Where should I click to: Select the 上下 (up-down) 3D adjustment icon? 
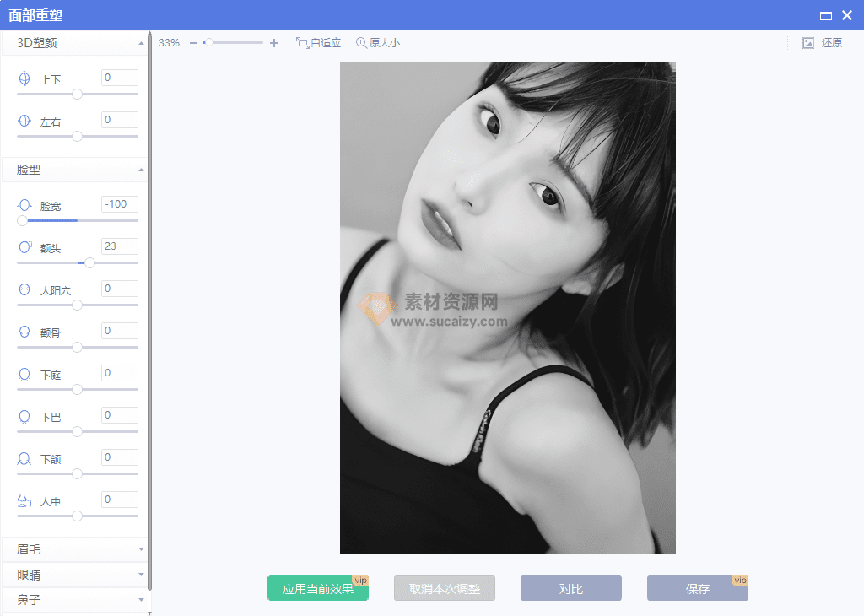coord(24,78)
